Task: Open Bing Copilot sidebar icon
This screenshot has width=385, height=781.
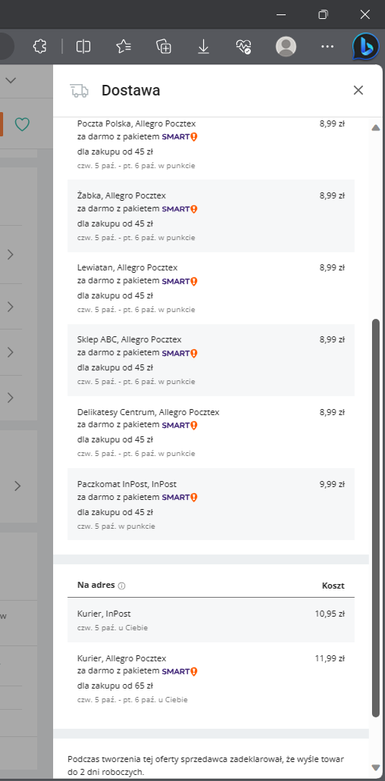Action: (365, 47)
